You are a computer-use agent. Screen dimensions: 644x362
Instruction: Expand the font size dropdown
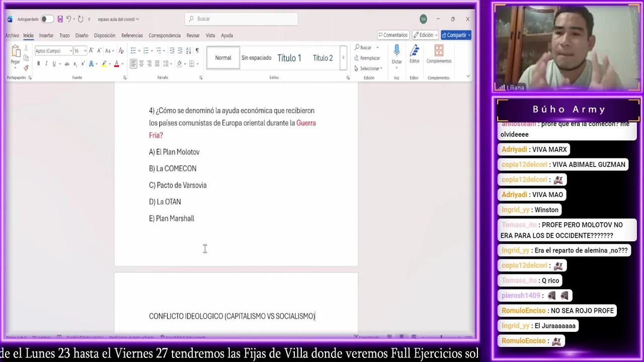coord(85,51)
